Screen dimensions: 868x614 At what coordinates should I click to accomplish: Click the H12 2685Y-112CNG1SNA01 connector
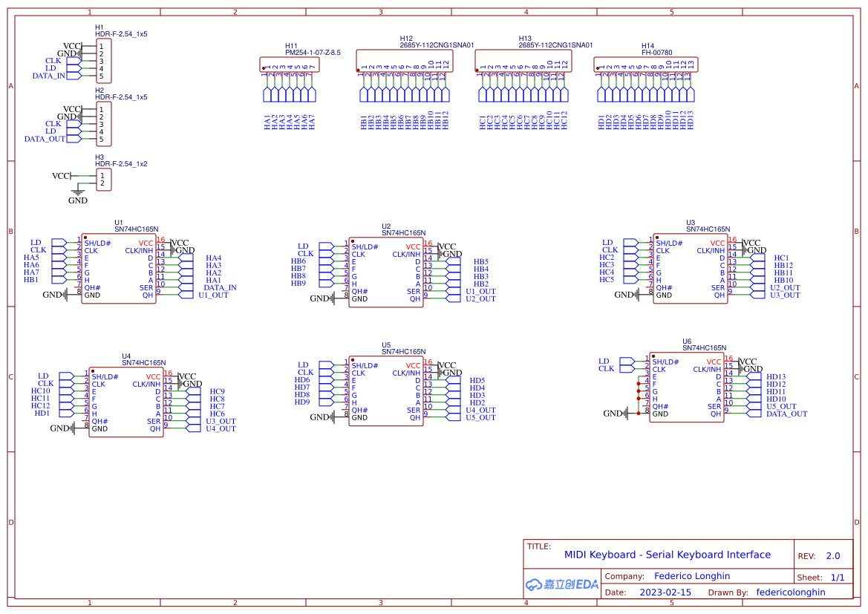pyautogui.click(x=405, y=59)
